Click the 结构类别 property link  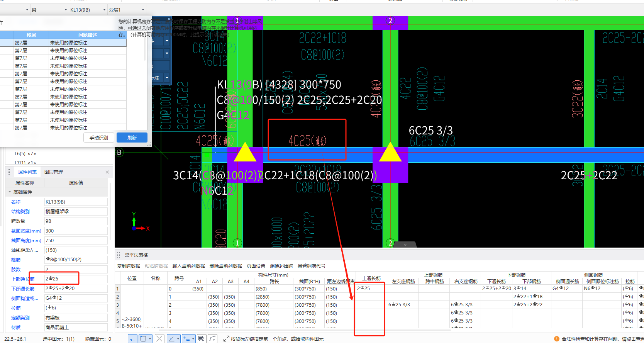click(20, 212)
